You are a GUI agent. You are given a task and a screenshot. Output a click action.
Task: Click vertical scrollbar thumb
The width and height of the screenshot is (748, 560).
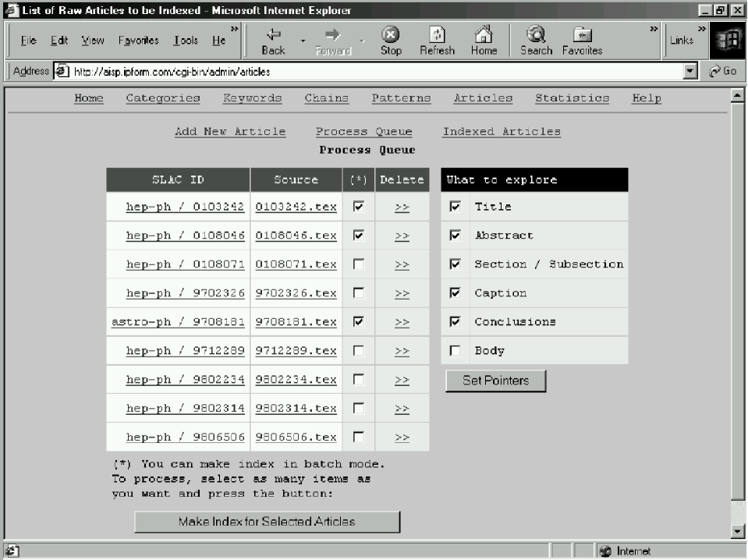(737, 302)
